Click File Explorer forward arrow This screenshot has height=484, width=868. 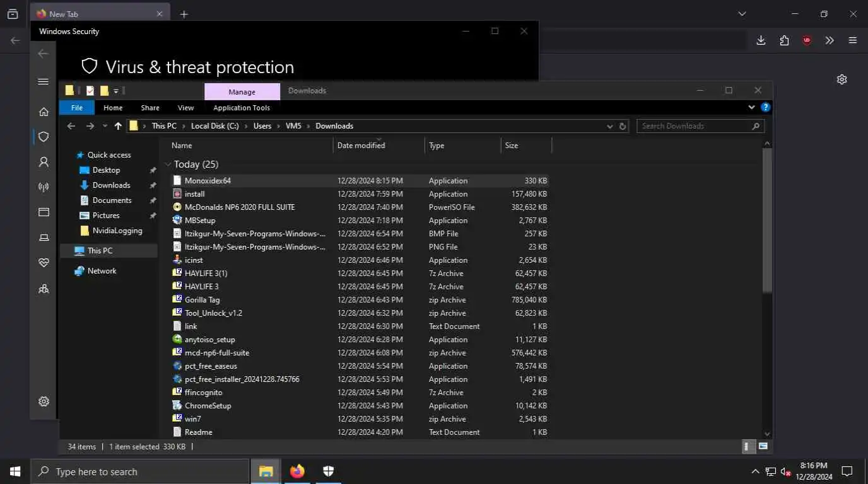90,126
